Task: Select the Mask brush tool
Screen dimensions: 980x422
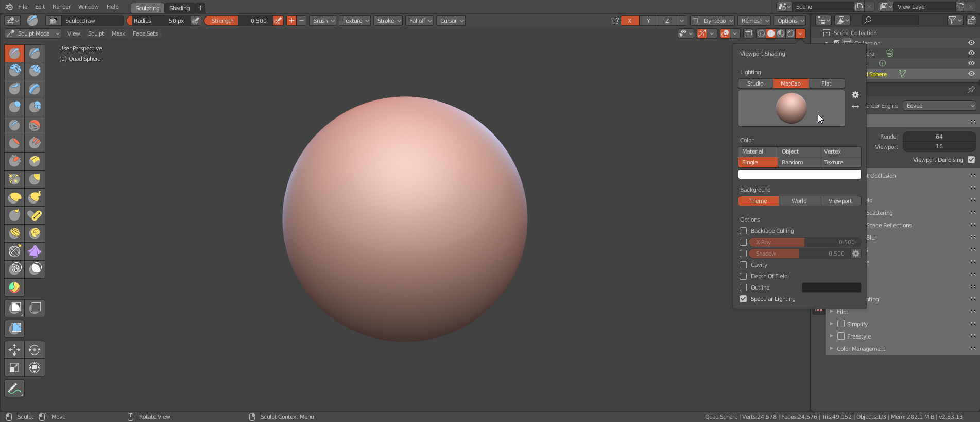Action: click(x=35, y=268)
